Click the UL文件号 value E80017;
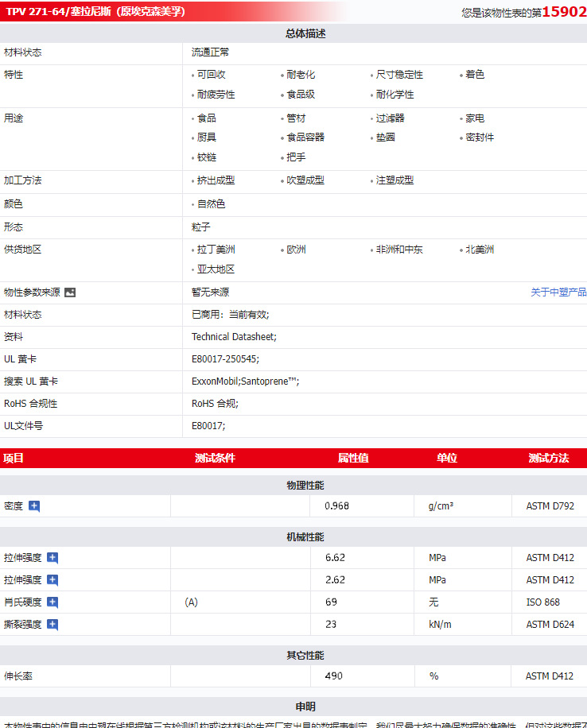 click(x=208, y=426)
